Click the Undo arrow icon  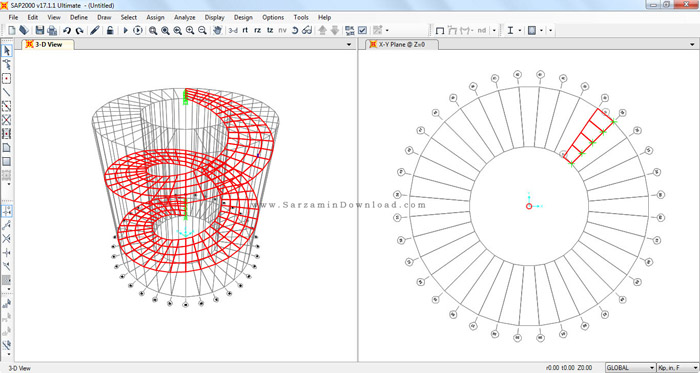point(67,30)
